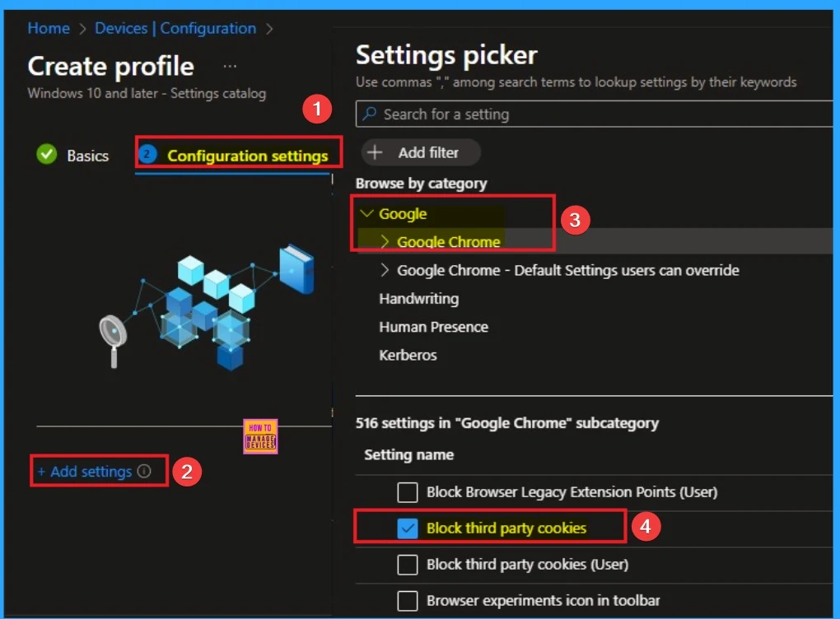Click the info icon next to Add settings
The height and width of the screenshot is (619, 840).
(144, 471)
